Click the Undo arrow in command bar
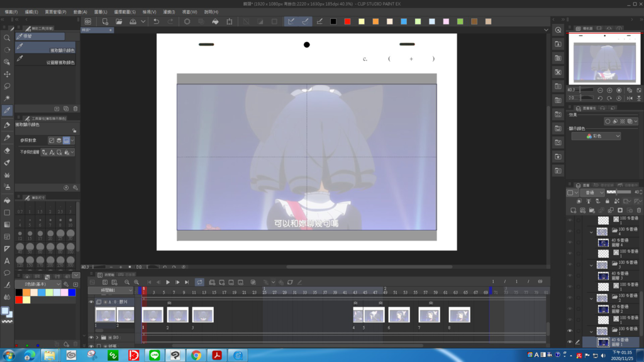The width and height of the screenshot is (644, 362). click(156, 21)
